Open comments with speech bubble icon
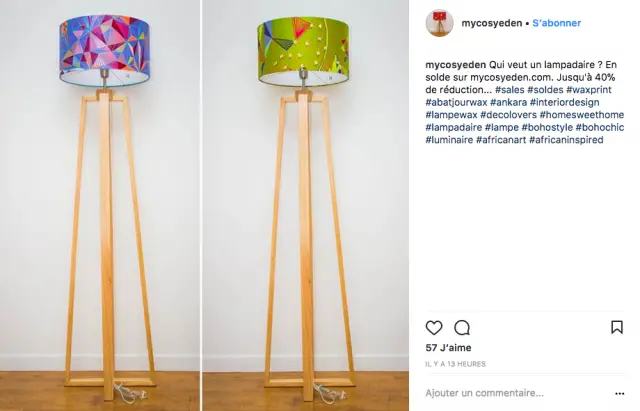640x411 pixels. click(x=462, y=328)
